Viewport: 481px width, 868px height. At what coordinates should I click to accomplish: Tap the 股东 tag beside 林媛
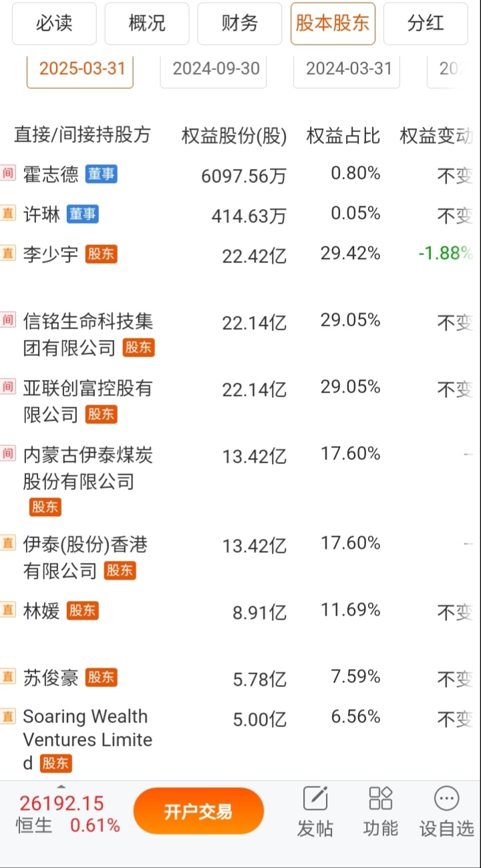[x=82, y=611]
